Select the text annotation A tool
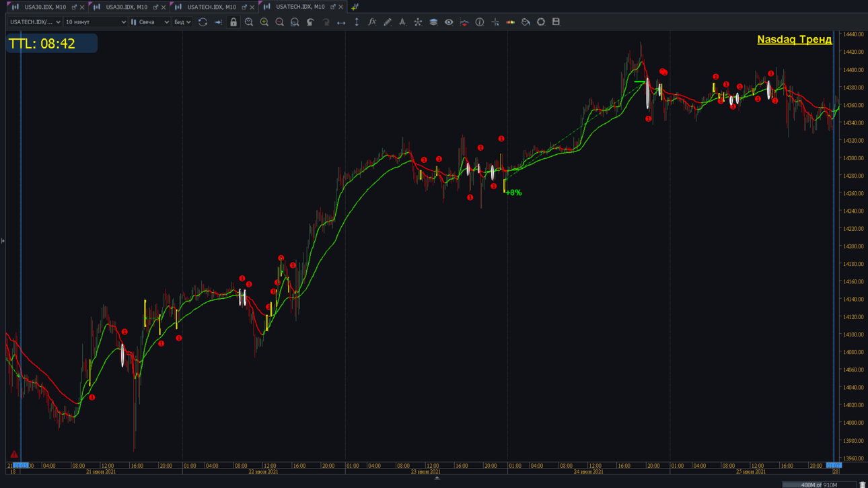868x488 pixels. click(x=402, y=22)
